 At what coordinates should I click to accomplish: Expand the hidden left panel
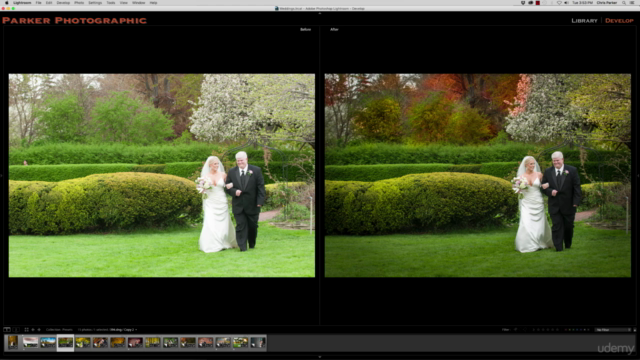(x=1, y=176)
